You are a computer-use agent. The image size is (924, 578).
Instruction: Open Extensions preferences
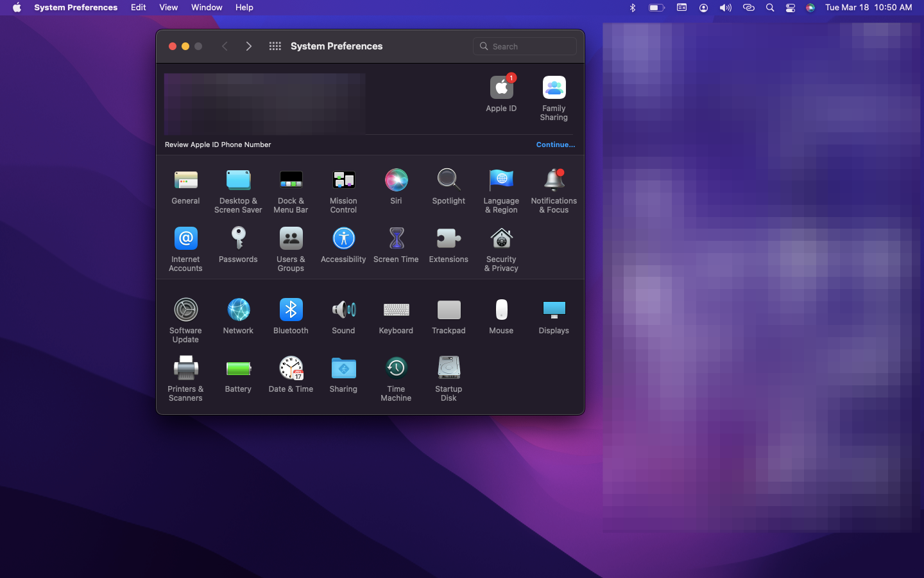[x=449, y=246]
